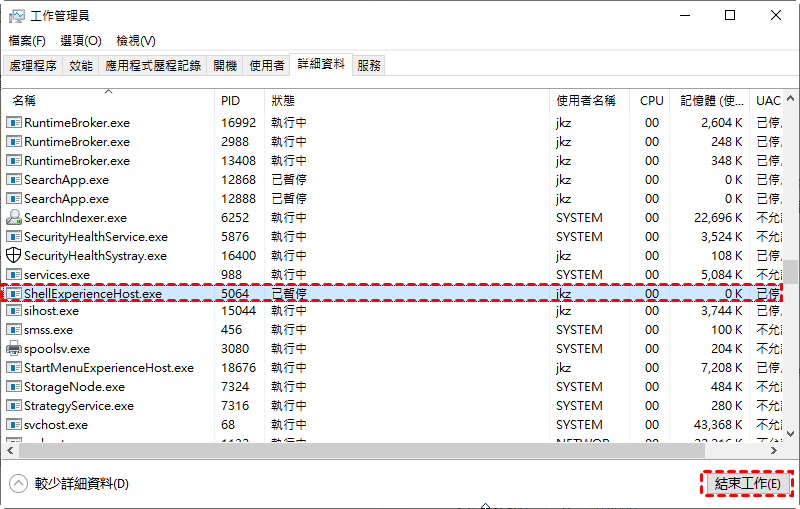Click the services.exe process icon
This screenshot has height=509, width=800.
(x=14, y=275)
